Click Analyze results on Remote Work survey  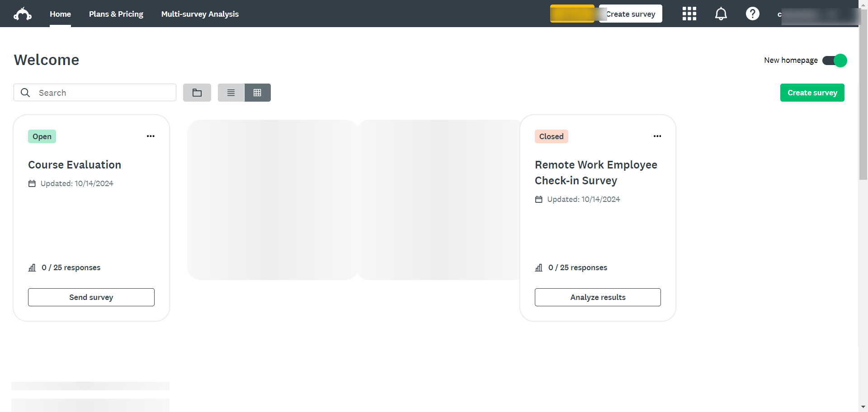click(x=598, y=297)
